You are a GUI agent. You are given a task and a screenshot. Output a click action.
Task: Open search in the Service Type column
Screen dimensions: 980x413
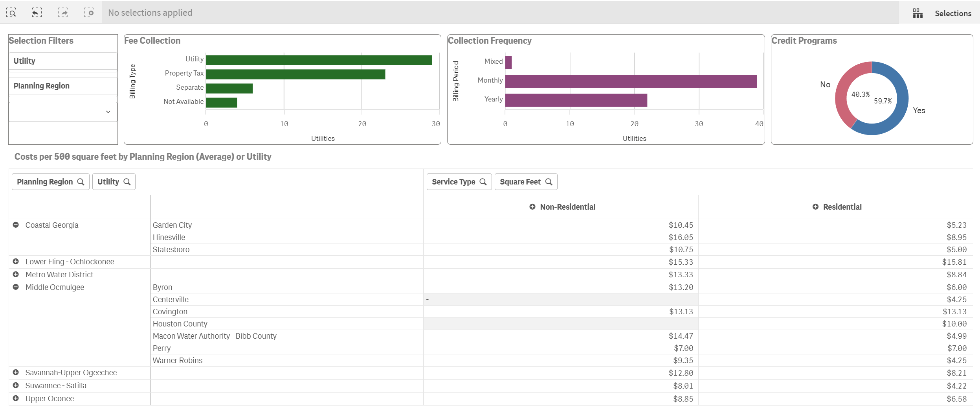pyautogui.click(x=483, y=182)
